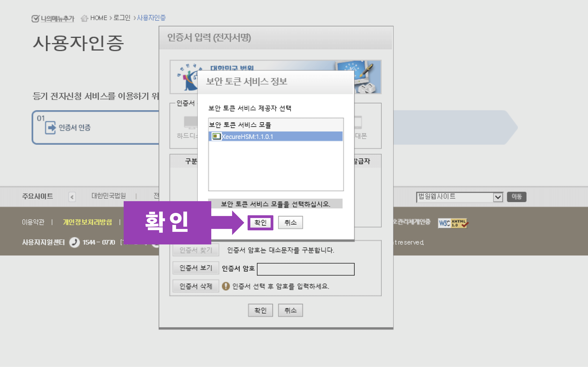Image resolution: width=588 pixels, height=367 pixels.
Task: Click the XecureHSM module icon in the list
Action: click(x=217, y=136)
